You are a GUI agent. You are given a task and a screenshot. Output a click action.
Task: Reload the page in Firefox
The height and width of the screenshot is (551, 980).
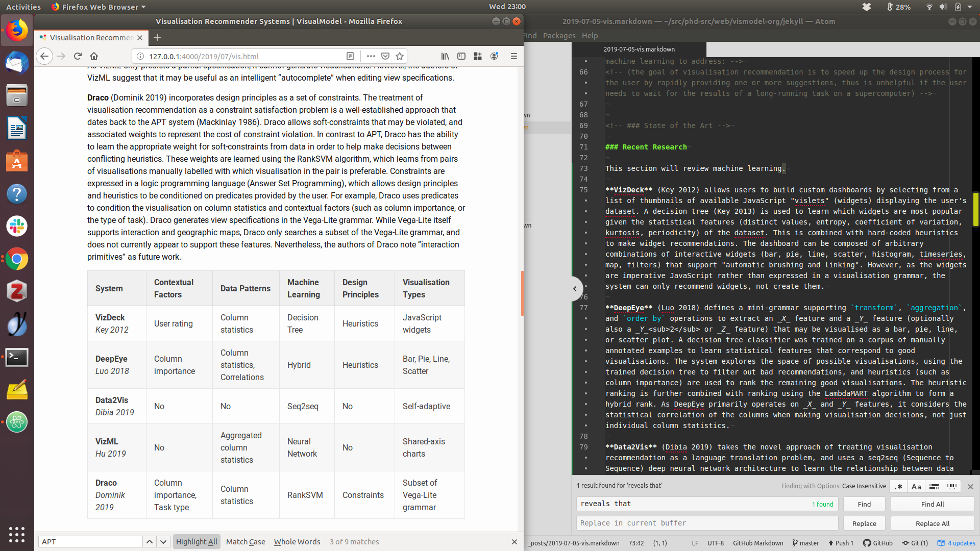tap(78, 56)
